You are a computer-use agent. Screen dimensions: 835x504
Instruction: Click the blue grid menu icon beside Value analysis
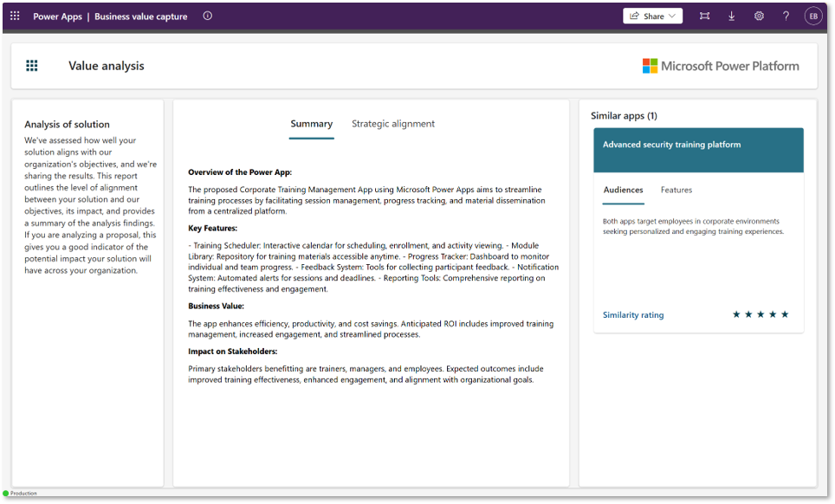pyautogui.click(x=32, y=66)
